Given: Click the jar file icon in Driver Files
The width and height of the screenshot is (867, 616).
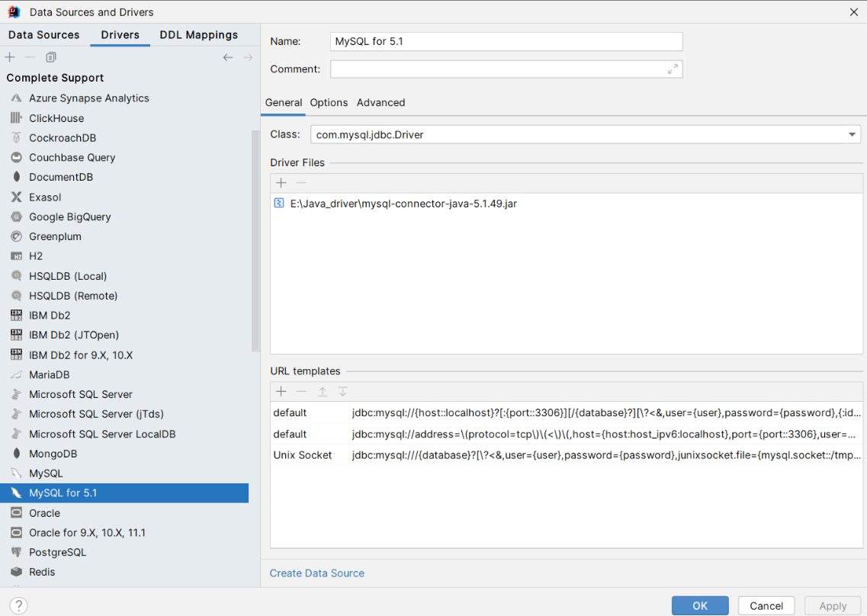Looking at the screenshot, I should 279,204.
